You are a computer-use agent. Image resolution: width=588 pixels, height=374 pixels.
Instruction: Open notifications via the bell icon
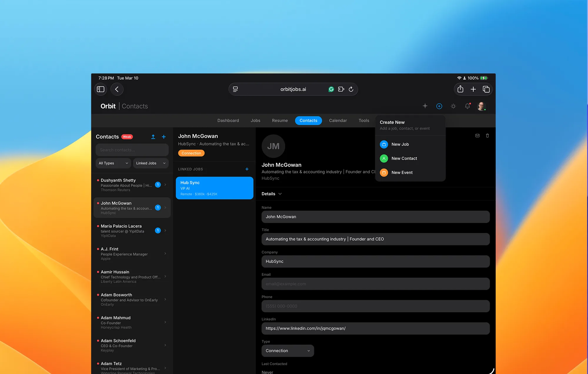click(467, 106)
